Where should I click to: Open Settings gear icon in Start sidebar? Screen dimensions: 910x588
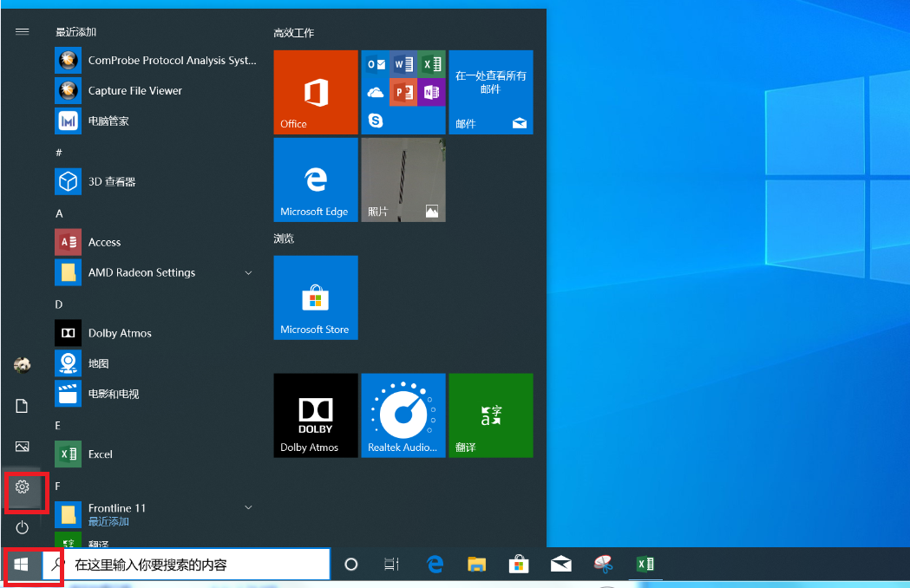click(23, 487)
